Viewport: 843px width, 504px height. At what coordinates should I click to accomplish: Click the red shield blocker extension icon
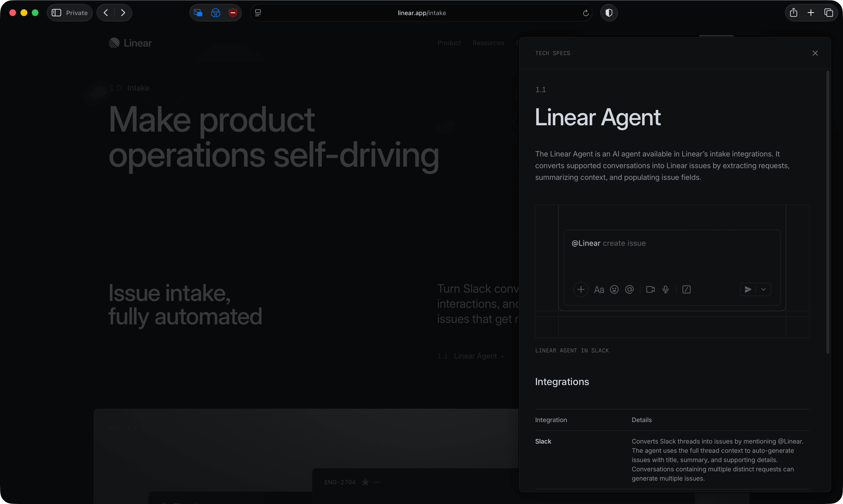[233, 13]
